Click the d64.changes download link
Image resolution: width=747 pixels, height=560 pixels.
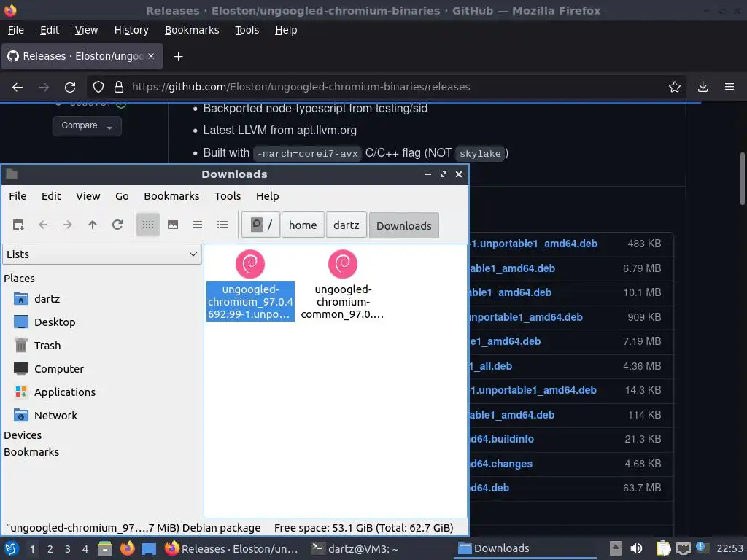pos(501,464)
